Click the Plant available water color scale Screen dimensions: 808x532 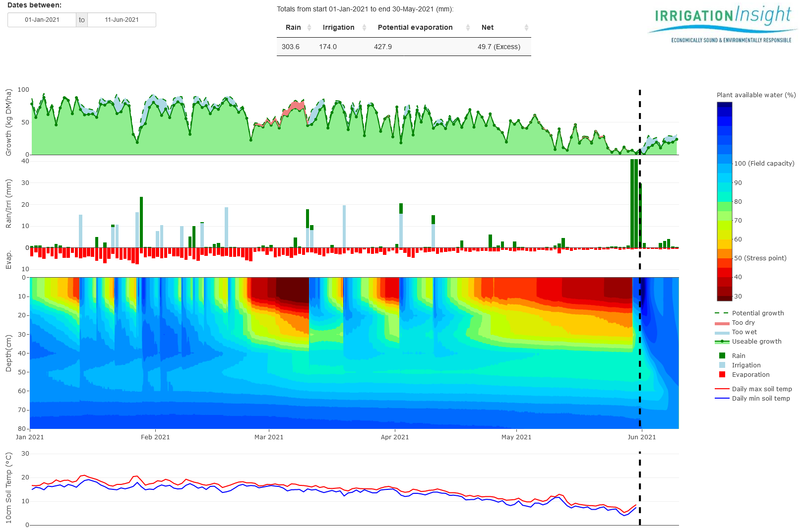tap(724, 198)
